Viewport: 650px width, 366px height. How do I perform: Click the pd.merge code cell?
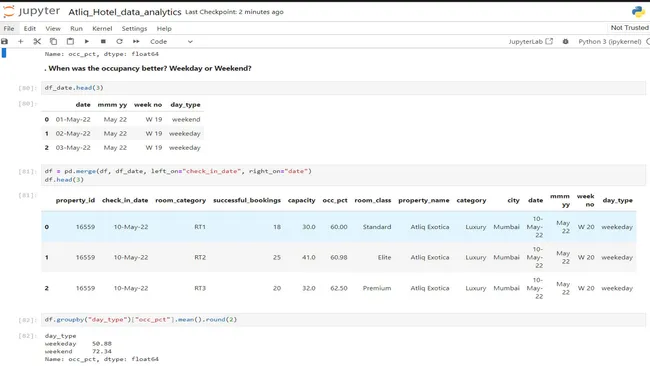(343, 175)
